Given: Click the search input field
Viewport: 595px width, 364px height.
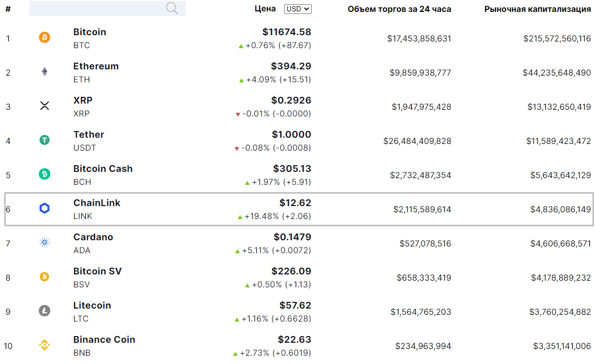Looking at the screenshot, I should pos(98,8).
